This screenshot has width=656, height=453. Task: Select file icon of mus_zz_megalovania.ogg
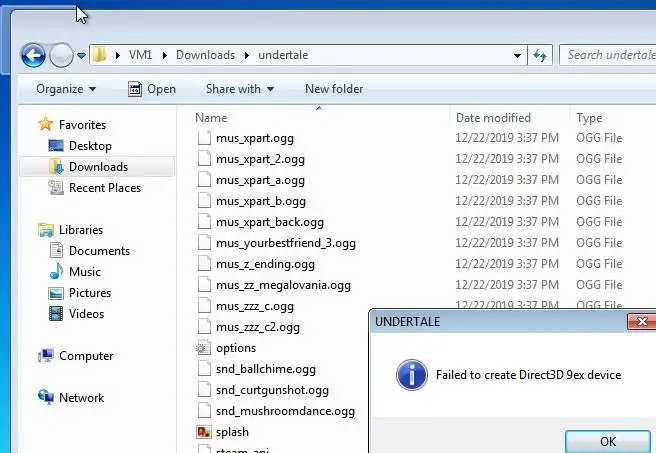pyautogui.click(x=204, y=285)
